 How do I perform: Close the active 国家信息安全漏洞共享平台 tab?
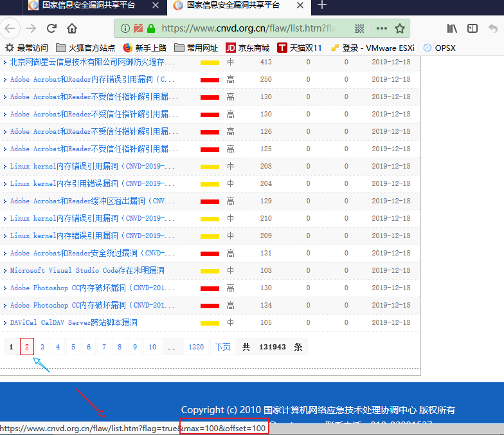click(300, 5)
